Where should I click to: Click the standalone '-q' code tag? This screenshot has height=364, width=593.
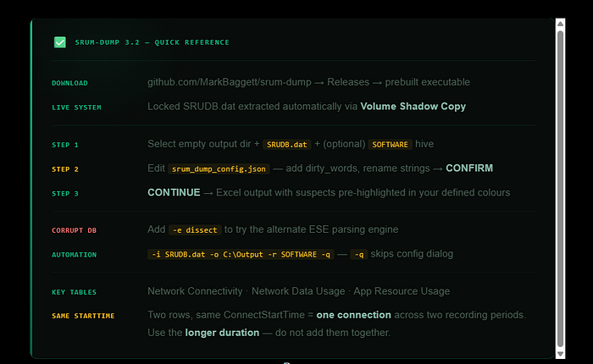coord(359,255)
